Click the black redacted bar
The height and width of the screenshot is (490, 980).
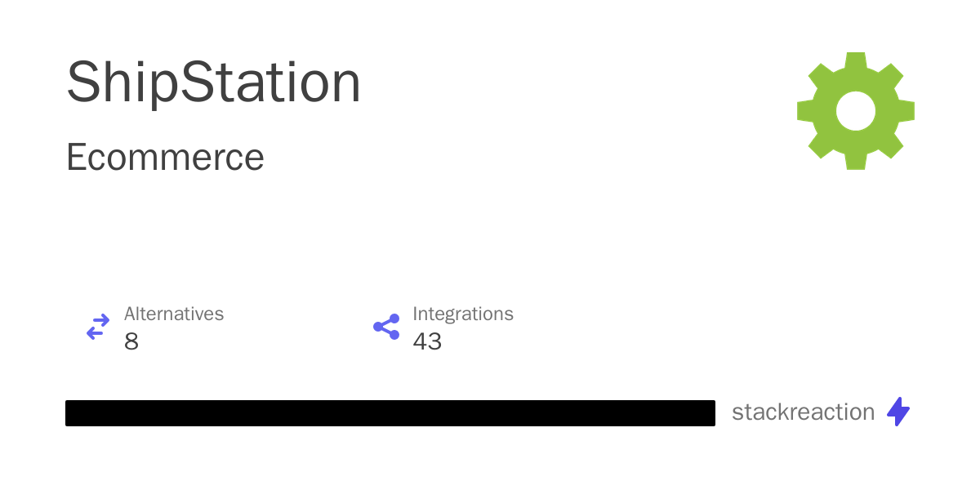point(390,413)
